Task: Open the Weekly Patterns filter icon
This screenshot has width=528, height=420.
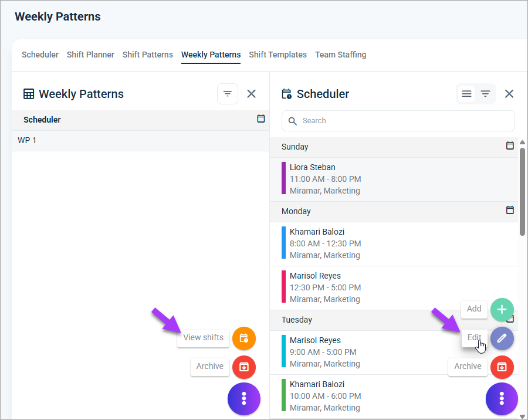Action: (228, 94)
